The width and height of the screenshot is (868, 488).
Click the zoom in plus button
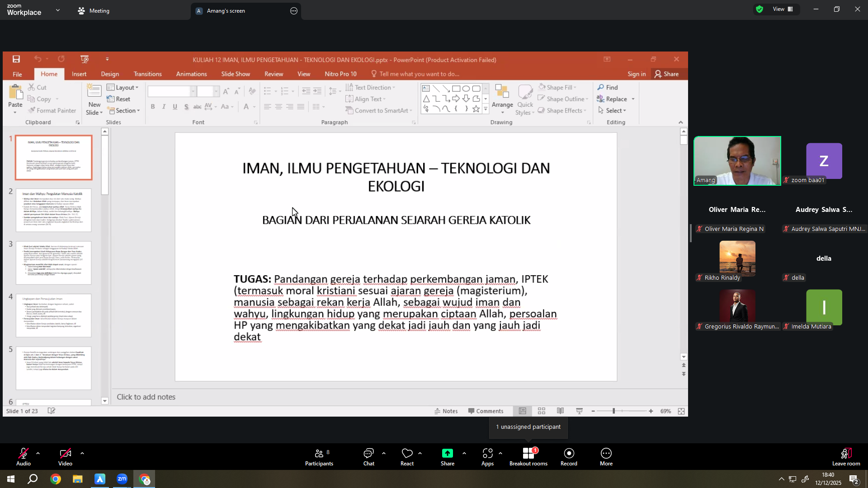pos(651,411)
